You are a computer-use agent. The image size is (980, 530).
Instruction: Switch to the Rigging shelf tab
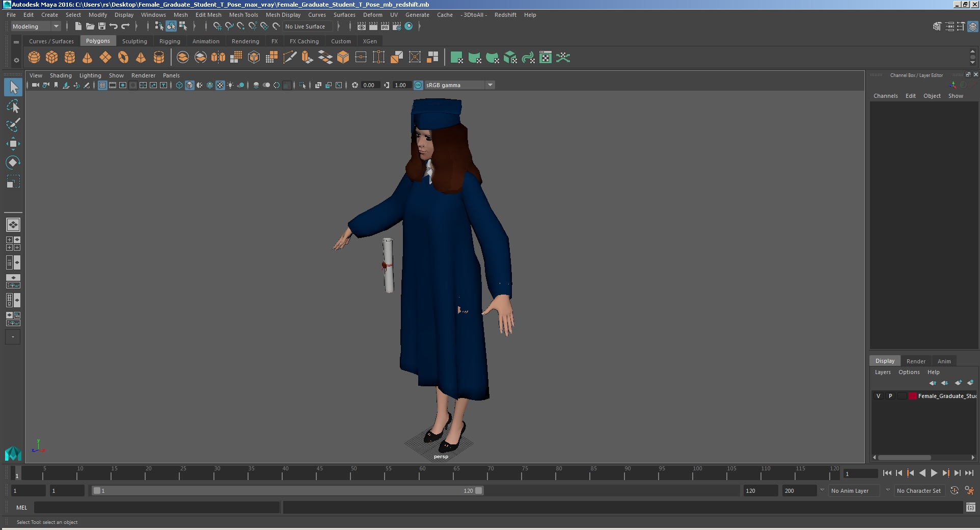170,41
